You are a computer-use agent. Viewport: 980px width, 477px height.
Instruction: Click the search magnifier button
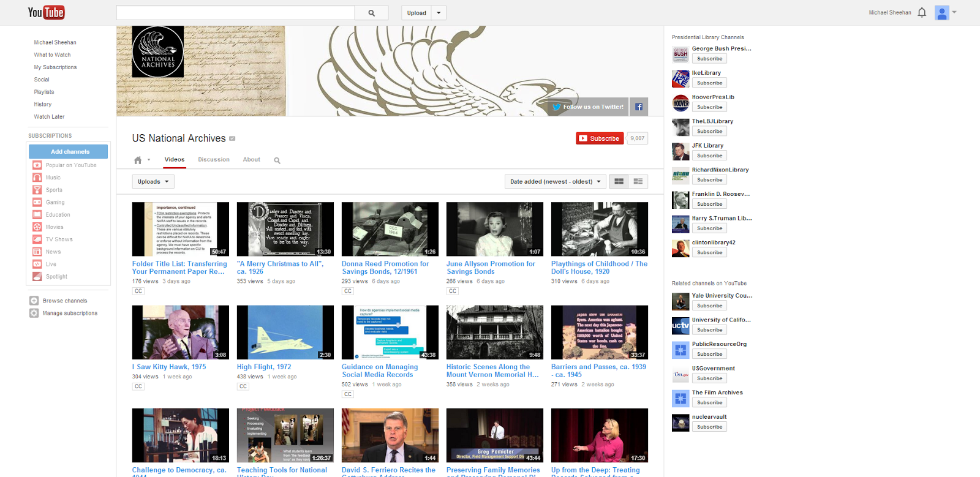click(372, 13)
